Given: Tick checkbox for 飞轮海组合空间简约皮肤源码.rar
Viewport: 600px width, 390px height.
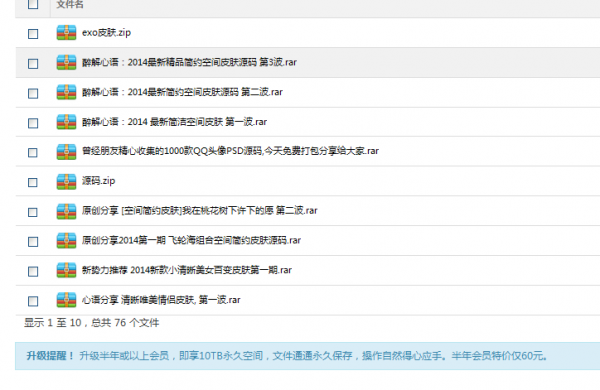Looking at the screenshot, I should [33, 242].
